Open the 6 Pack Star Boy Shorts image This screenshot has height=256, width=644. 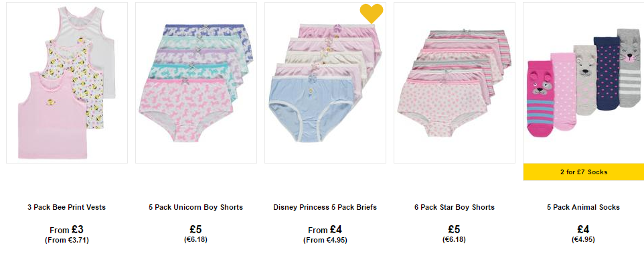coord(455,82)
